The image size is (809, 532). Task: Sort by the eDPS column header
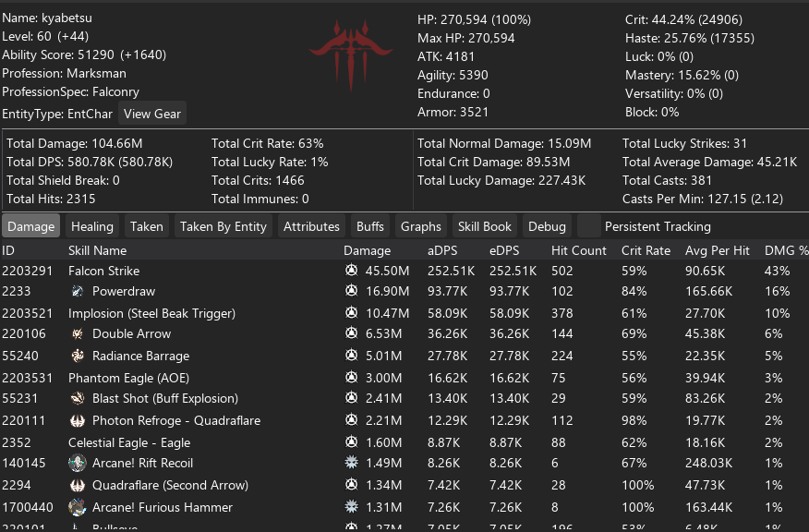pyautogui.click(x=504, y=250)
